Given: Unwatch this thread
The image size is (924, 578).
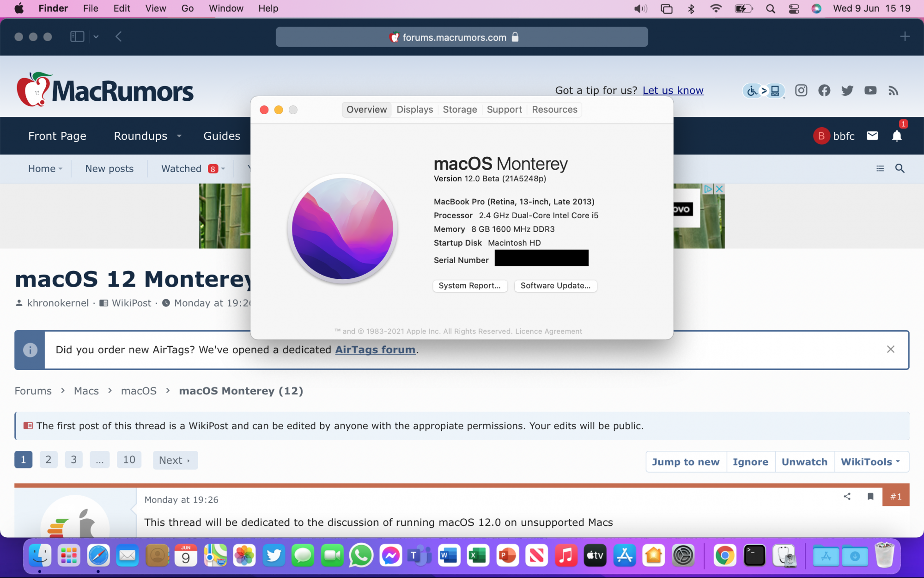Looking at the screenshot, I should (x=804, y=461).
